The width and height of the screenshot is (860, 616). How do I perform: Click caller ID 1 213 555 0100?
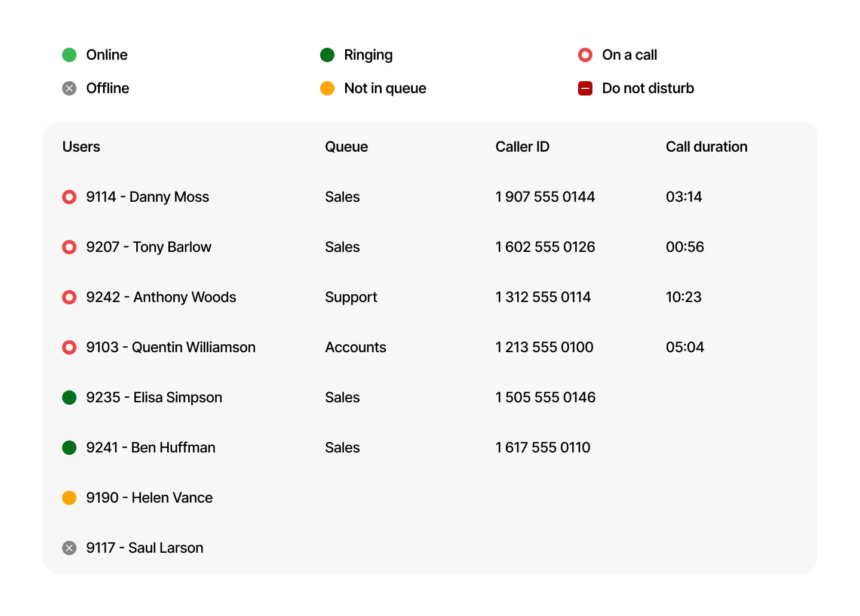pyautogui.click(x=545, y=347)
